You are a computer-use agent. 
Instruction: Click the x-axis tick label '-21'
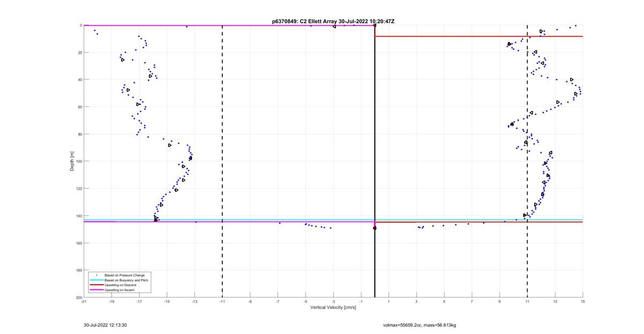tap(84, 302)
